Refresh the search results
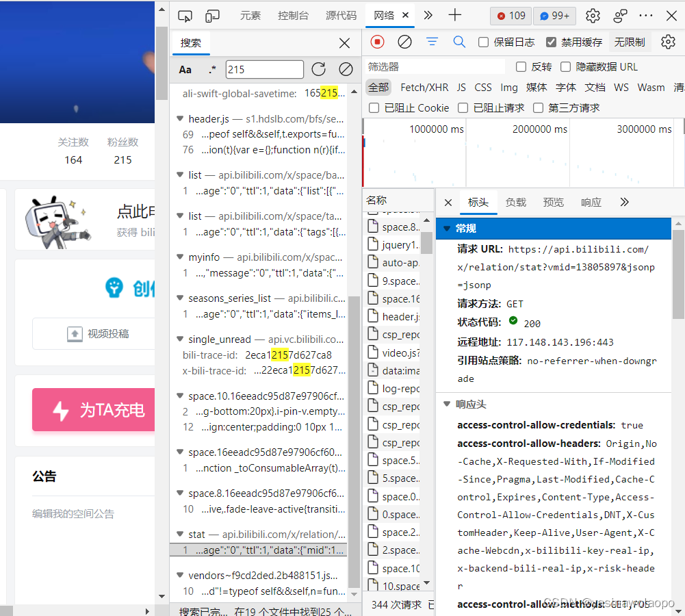This screenshot has width=685, height=616. coord(318,69)
